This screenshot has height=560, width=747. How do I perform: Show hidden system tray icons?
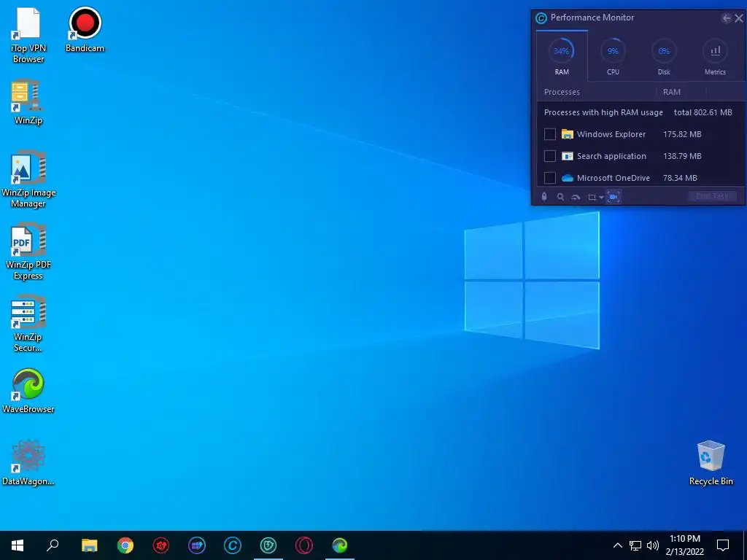[617, 545]
